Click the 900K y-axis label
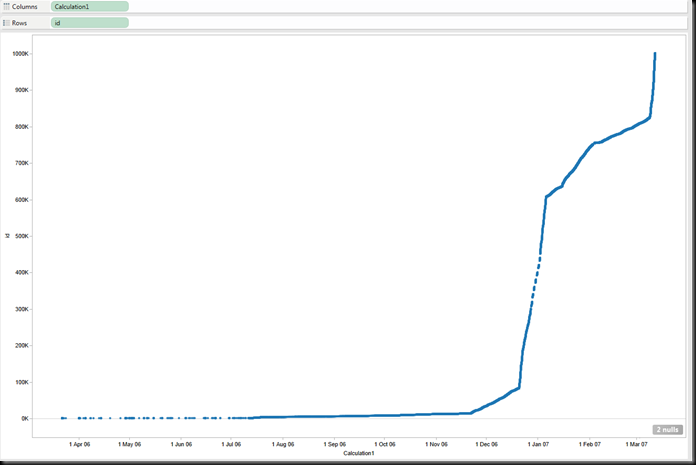Image resolution: width=696 pixels, height=465 pixels. tap(22, 90)
